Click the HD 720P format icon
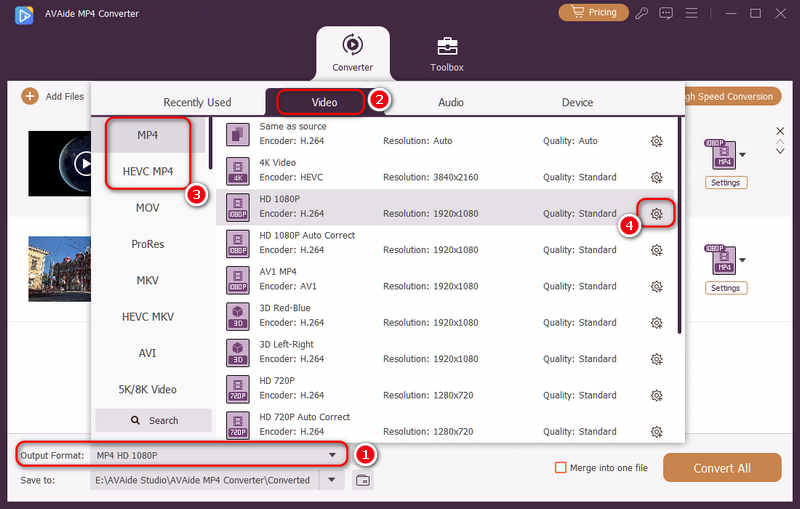This screenshot has height=509, width=800. pos(238,389)
